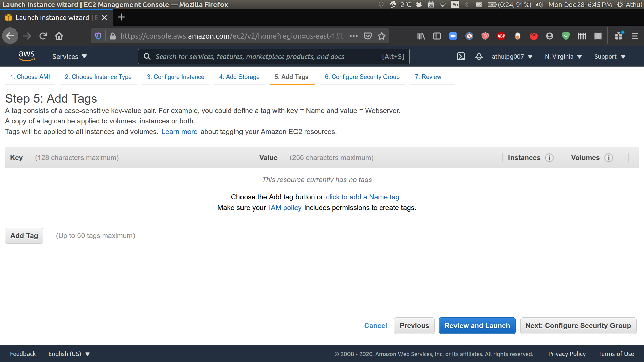Viewport: 644px width, 362px height.
Task: Navigate to the Choose AMI step
Action: tap(31, 77)
